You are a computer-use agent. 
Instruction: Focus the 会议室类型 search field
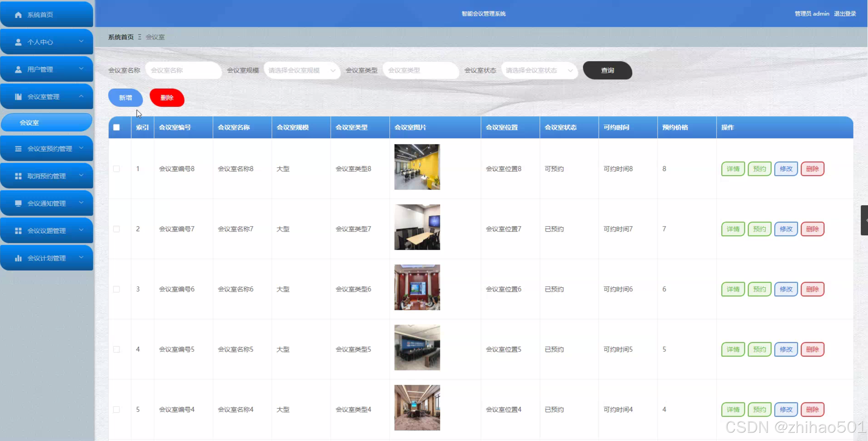(x=420, y=70)
